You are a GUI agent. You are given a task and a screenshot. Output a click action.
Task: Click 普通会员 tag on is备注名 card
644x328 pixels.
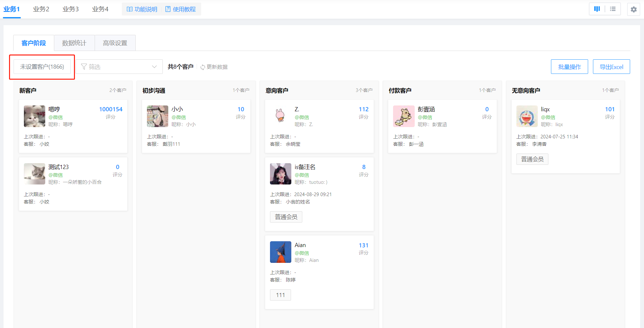click(x=286, y=217)
